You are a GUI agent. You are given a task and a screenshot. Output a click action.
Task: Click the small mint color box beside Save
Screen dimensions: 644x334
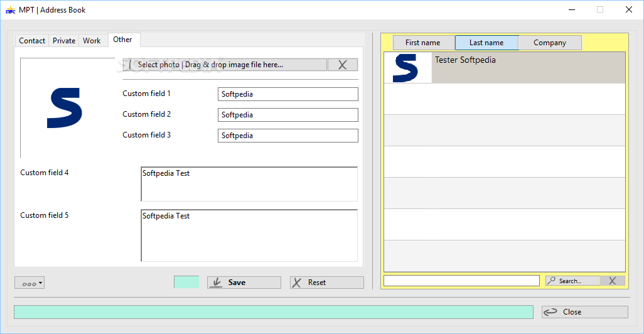point(186,282)
